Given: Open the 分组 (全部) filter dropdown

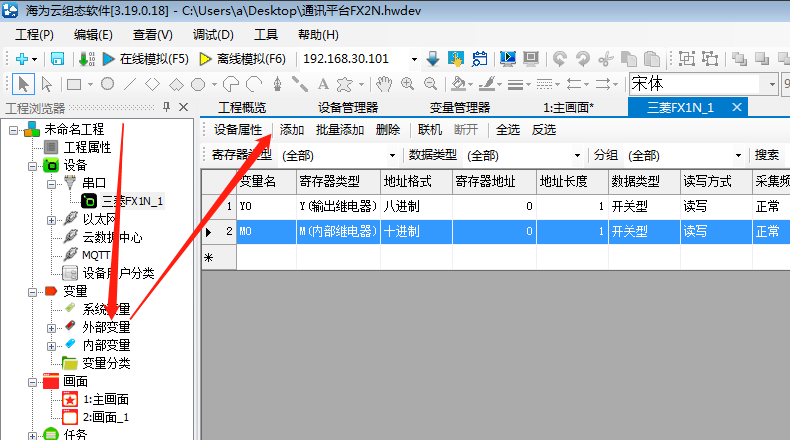Looking at the screenshot, I should [x=738, y=155].
